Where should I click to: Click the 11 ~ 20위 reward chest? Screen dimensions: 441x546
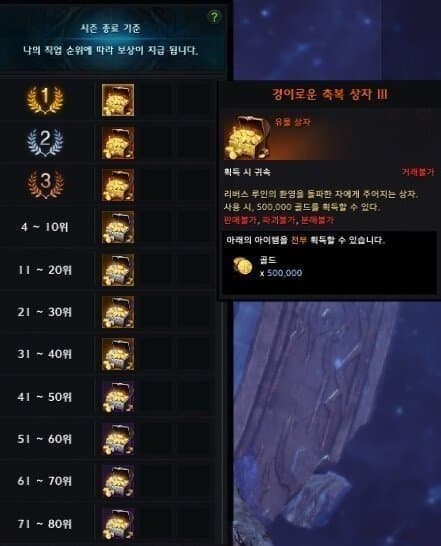tap(118, 270)
